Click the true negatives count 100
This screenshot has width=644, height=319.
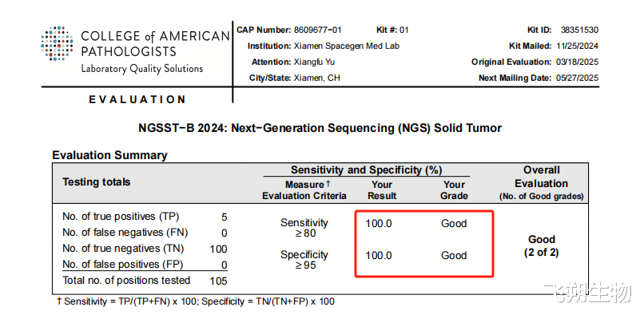tap(218, 249)
